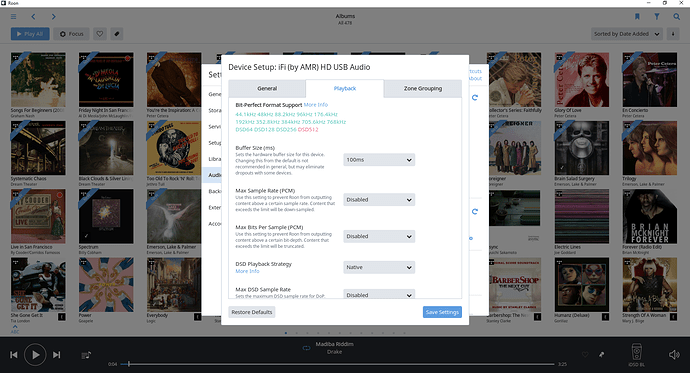
Task: Open Forever (Radio Edit) album cover
Action: 650,216
